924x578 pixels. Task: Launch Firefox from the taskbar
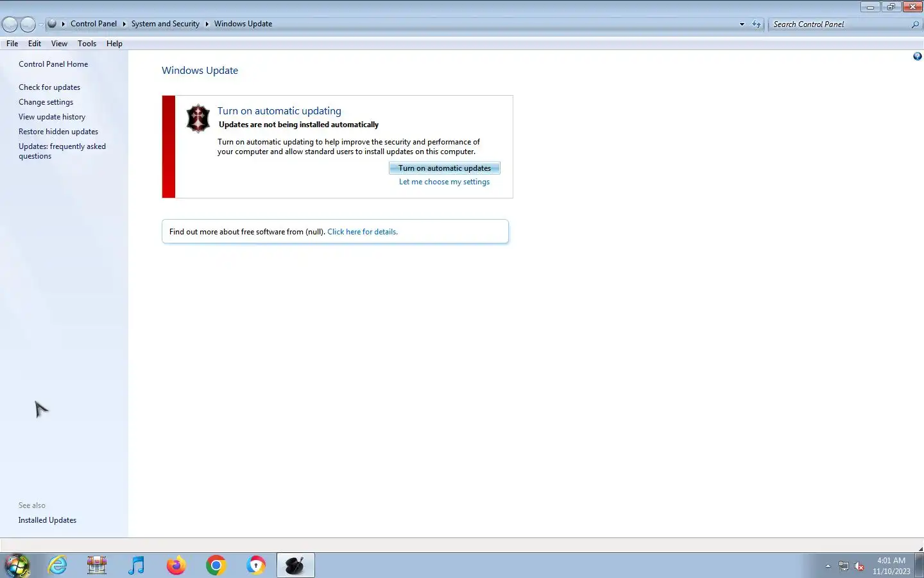pyautogui.click(x=176, y=566)
